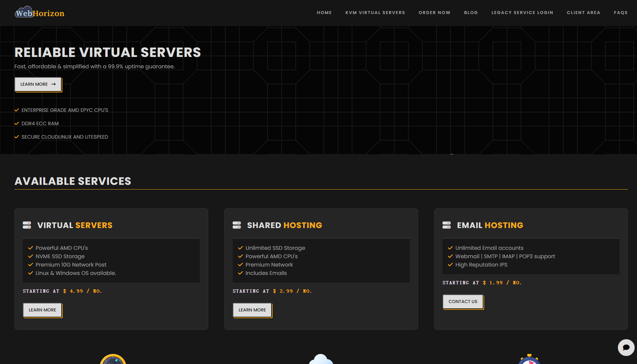Select Order Now in navigation
This screenshot has height=364, width=637.
(x=435, y=13)
